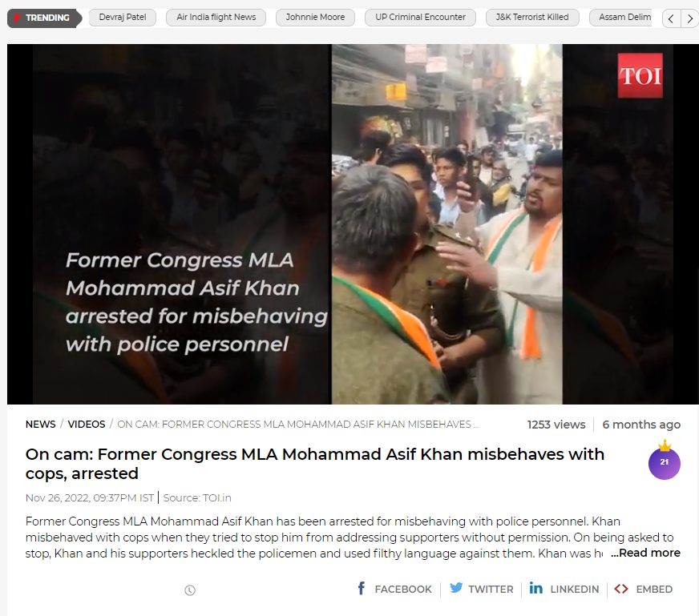
Task: Select the J&K Terrorist Killed tag
Action: (x=532, y=17)
